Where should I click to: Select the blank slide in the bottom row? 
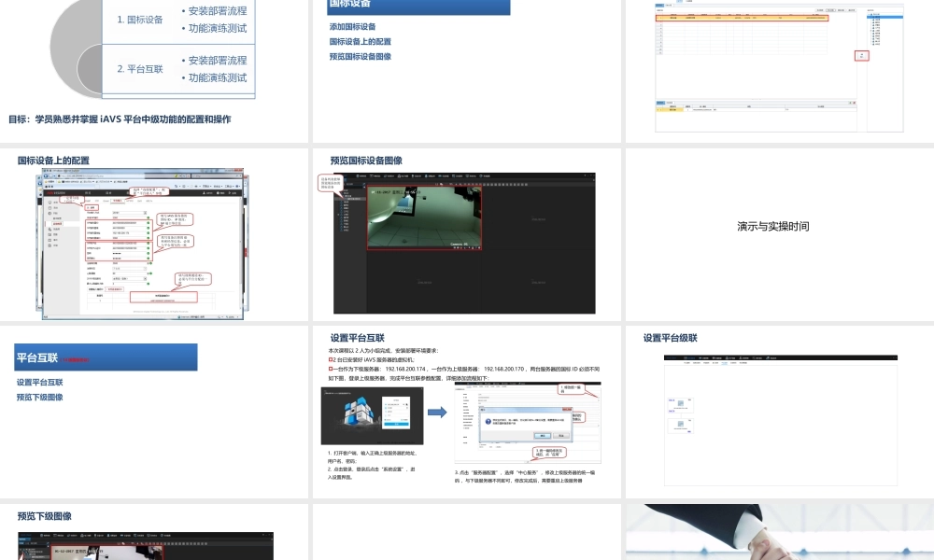[x=466, y=532]
